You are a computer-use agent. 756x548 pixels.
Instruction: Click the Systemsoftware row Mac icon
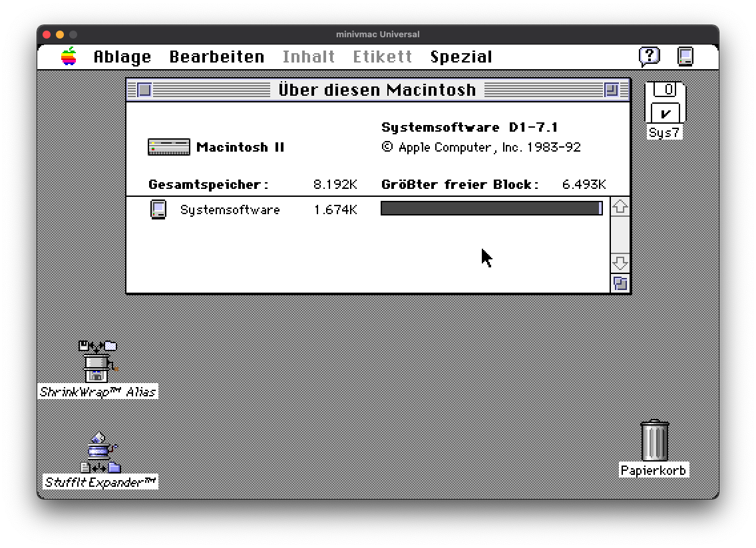tap(158, 209)
